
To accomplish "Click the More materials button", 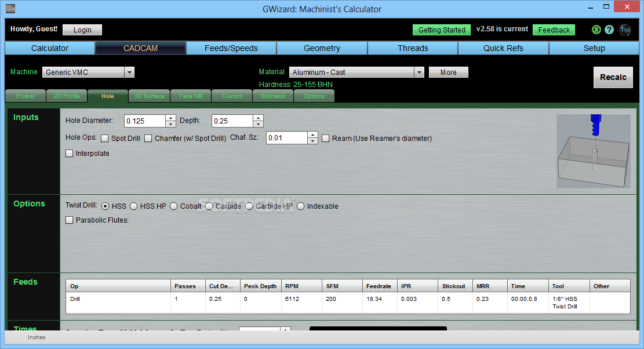I will pos(448,72).
